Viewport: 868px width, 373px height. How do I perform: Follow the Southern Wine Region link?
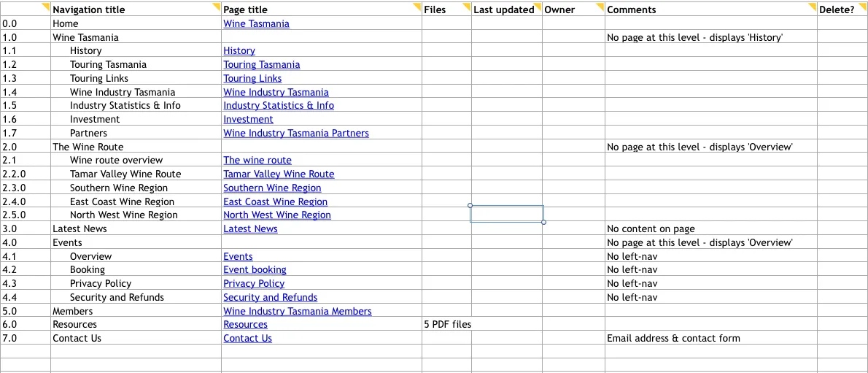click(272, 188)
